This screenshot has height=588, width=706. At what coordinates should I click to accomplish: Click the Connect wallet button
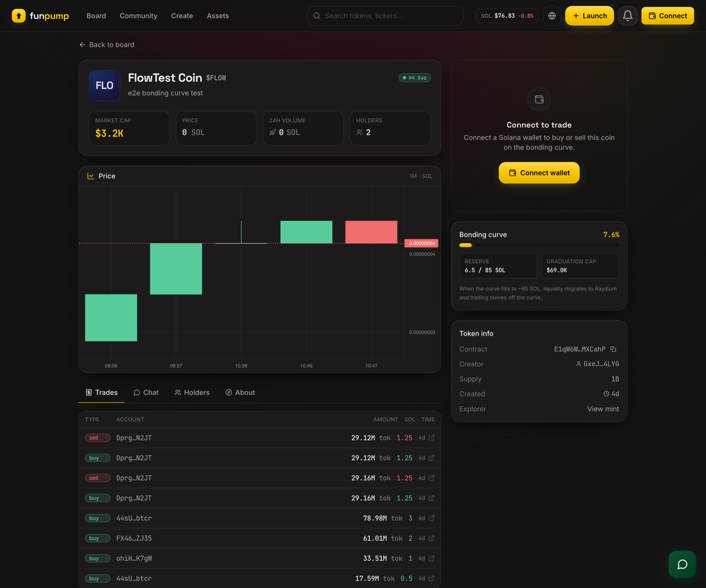pos(539,173)
